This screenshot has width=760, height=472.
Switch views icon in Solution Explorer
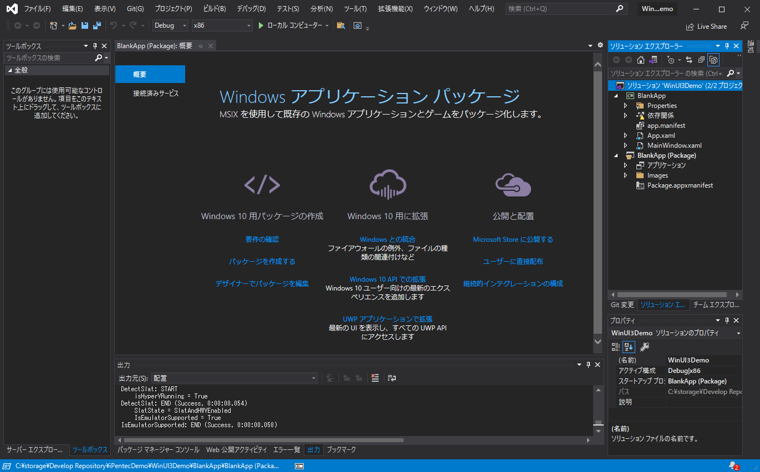click(653, 60)
